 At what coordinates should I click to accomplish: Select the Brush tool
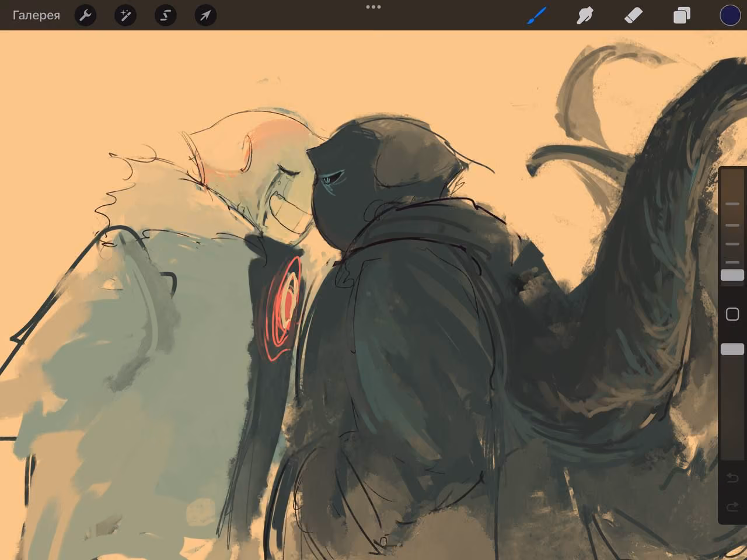tap(537, 16)
